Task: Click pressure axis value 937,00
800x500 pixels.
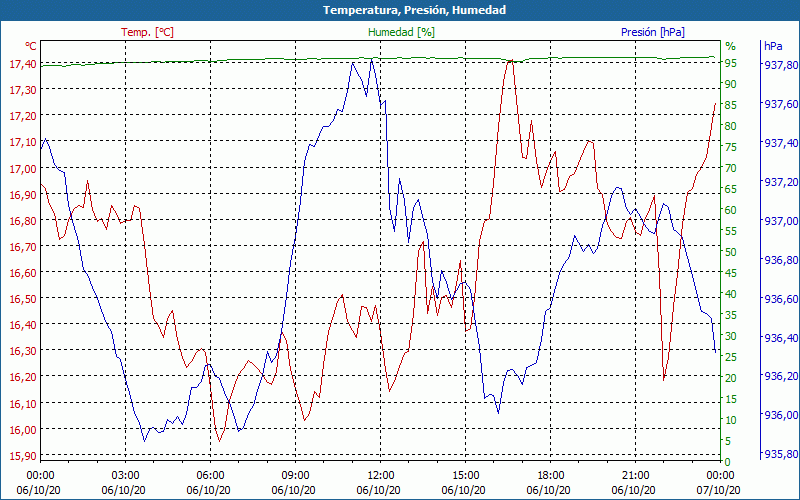Action: [x=781, y=220]
